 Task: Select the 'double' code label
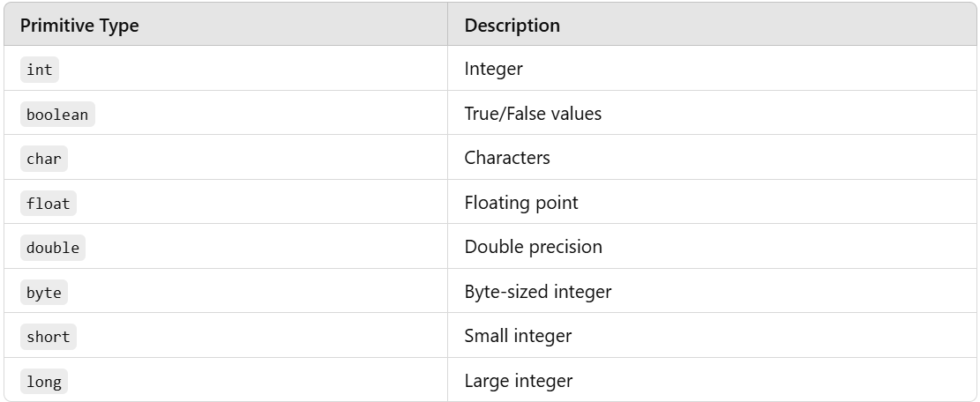pyautogui.click(x=53, y=248)
